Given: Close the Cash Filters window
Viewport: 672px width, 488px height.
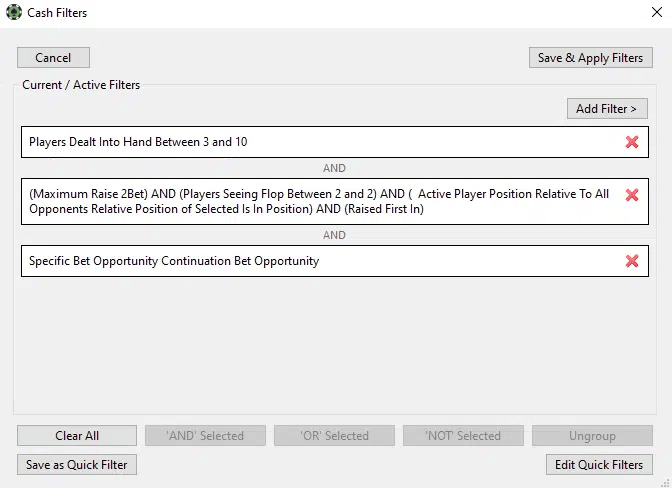Looking at the screenshot, I should (x=657, y=12).
